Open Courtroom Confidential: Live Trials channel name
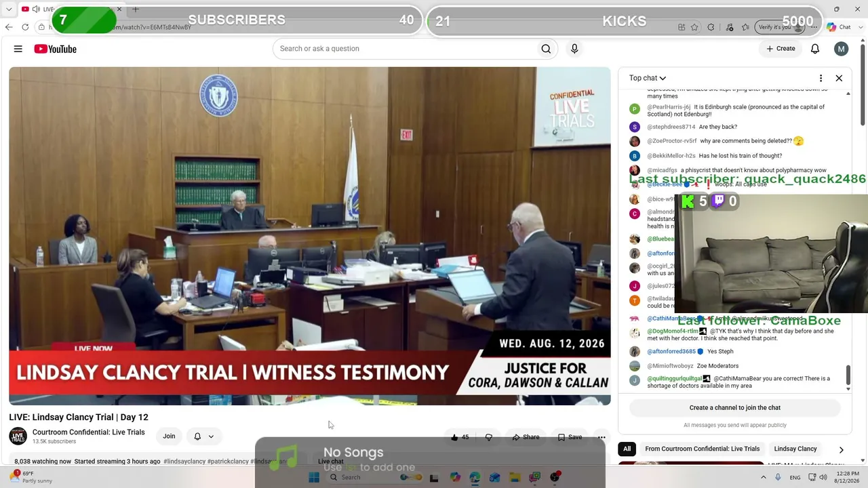The width and height of the screenshot is (868, 488). coord(89,432)
